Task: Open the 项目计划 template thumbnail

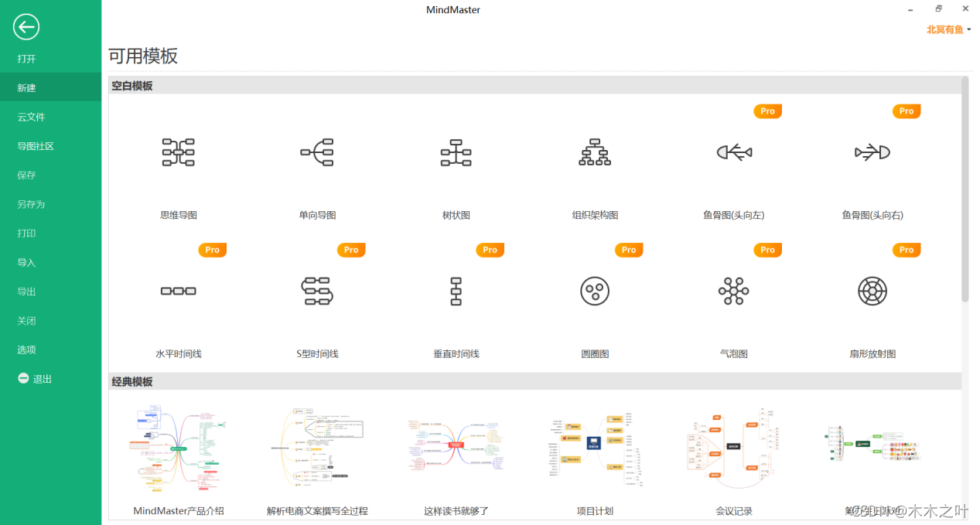Action: tap(595, 448)
